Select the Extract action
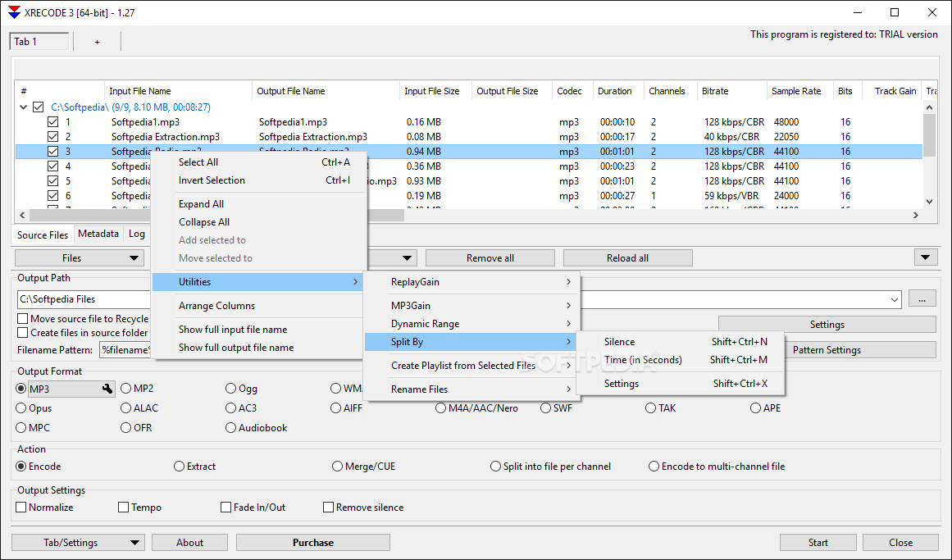The image size is (952, 560). click(179, 467)
